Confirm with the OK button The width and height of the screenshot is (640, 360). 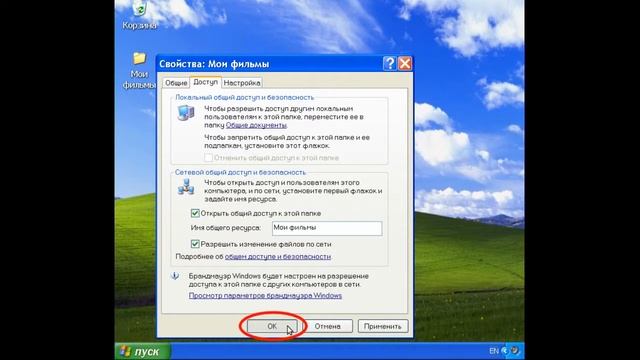[272, 326]
